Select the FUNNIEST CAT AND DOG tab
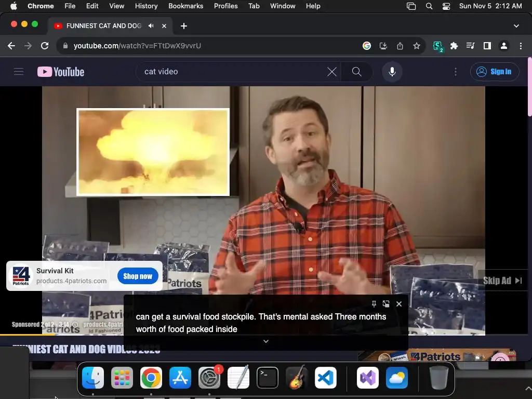The image size is (532, 399). tap(104, 26)
